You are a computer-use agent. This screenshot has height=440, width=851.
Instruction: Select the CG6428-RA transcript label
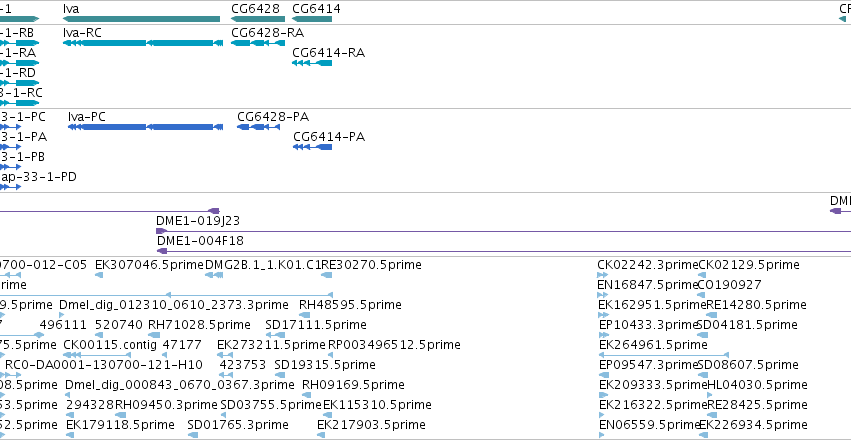point(268,33)
